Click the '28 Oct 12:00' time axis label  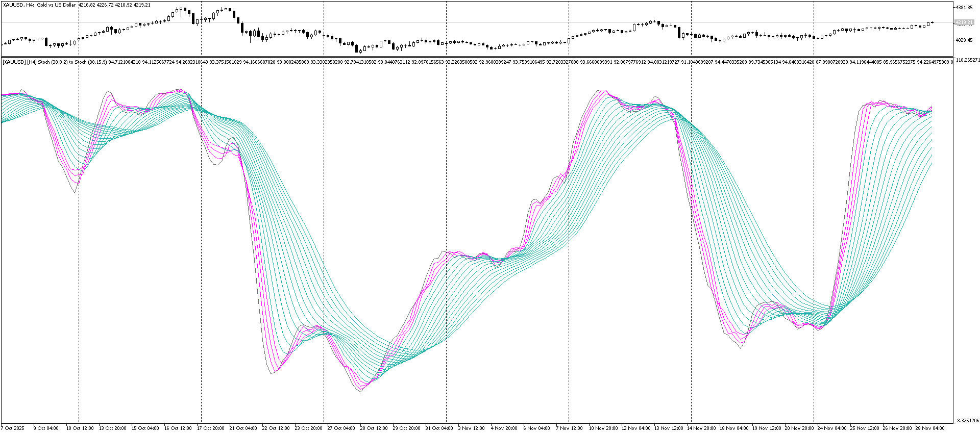(x=374, y=428)
